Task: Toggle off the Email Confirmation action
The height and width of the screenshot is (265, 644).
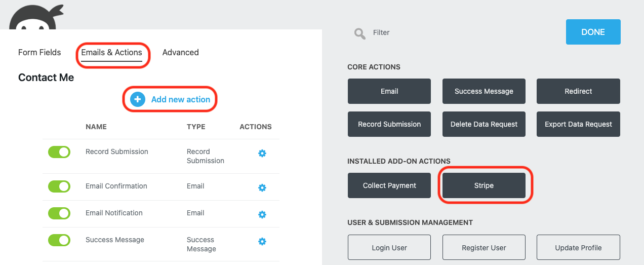Action: [59, 186]
